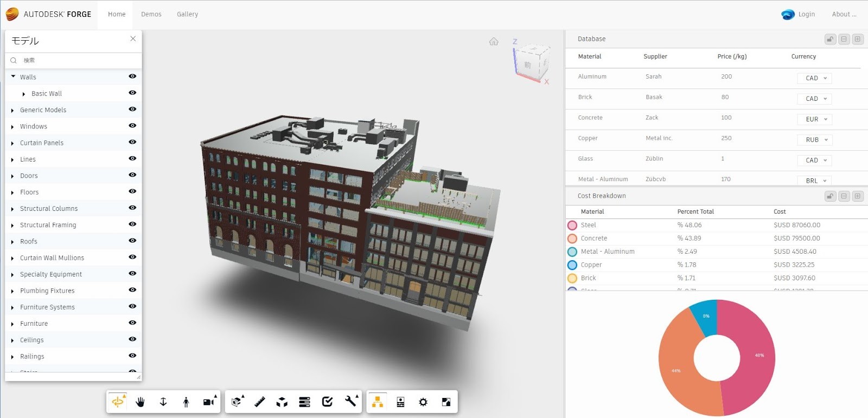Open Aluminum currency dropdown
Viewport: 868px width, 418px height.
[x=815, y=78]
